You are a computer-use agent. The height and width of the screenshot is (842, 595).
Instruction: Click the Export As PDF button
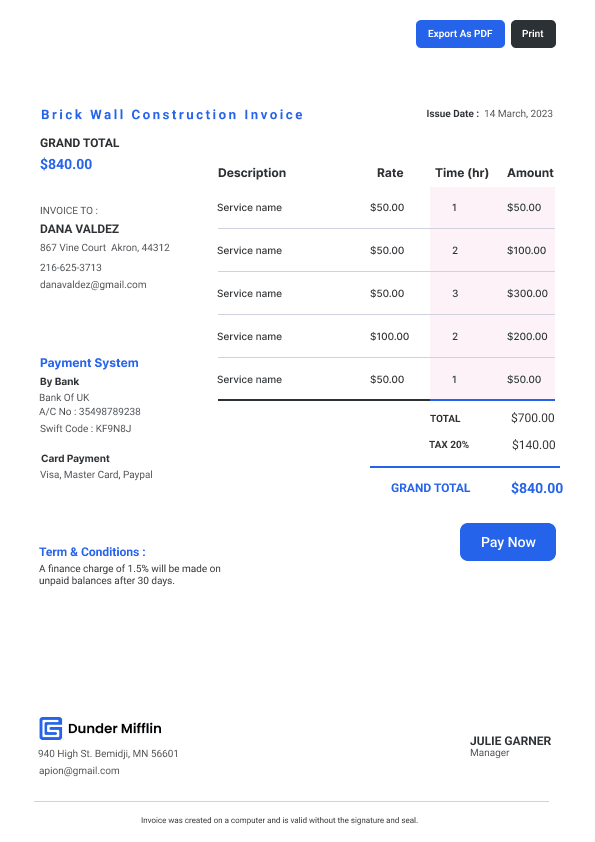coord(460,34)
